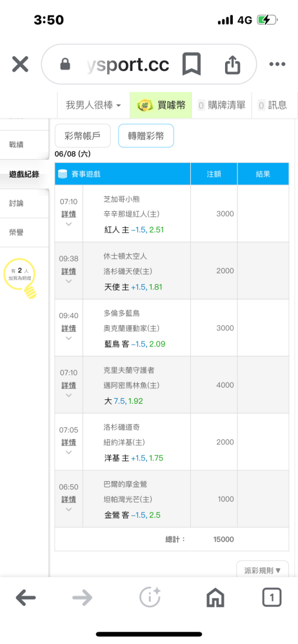
Task: Open the 我男人很棒 user dropdown
Action: (94, 106)
